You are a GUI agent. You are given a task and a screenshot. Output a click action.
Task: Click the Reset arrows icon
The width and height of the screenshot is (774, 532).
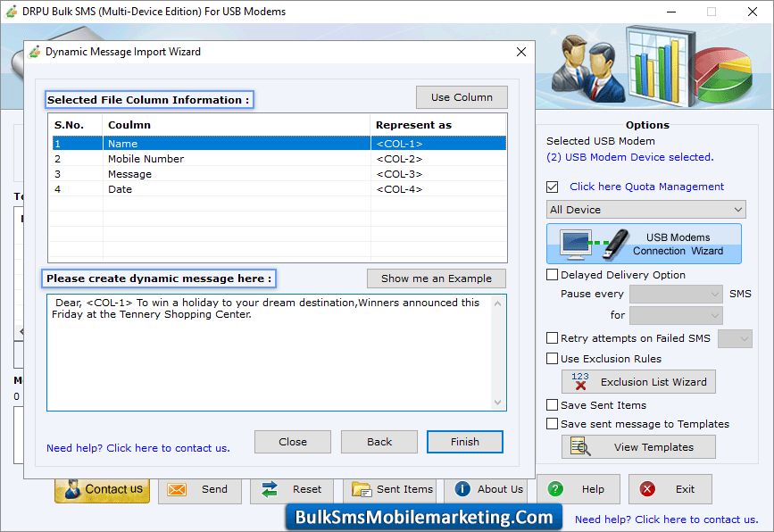(x=270, y=489)
